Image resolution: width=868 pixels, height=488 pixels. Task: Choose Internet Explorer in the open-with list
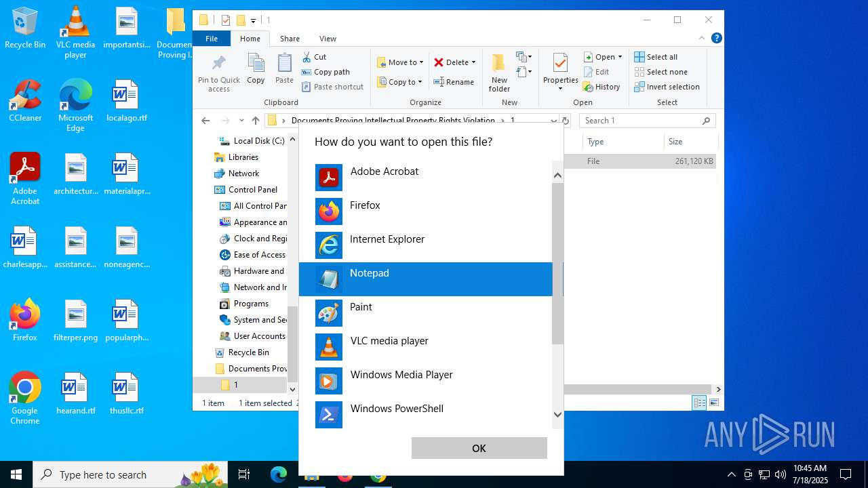point(426,245)
